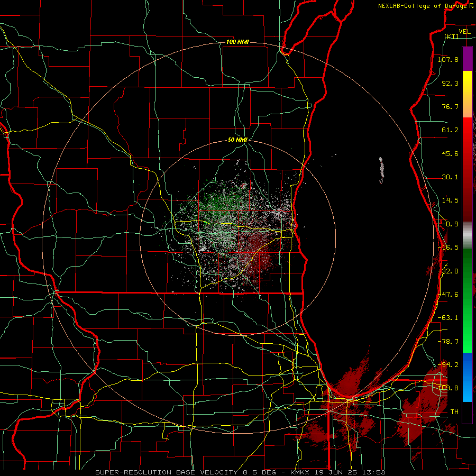Screen dimensions: 476x476
Task: Select the 45.6 velocity scale value
Action: 450,153
